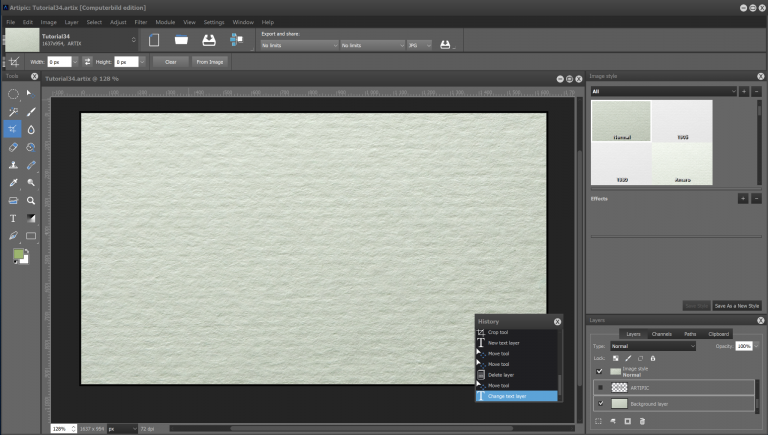This screenshot has height=435, width=768.
Task: Select New text layer history entry
Action: point(517,343)
